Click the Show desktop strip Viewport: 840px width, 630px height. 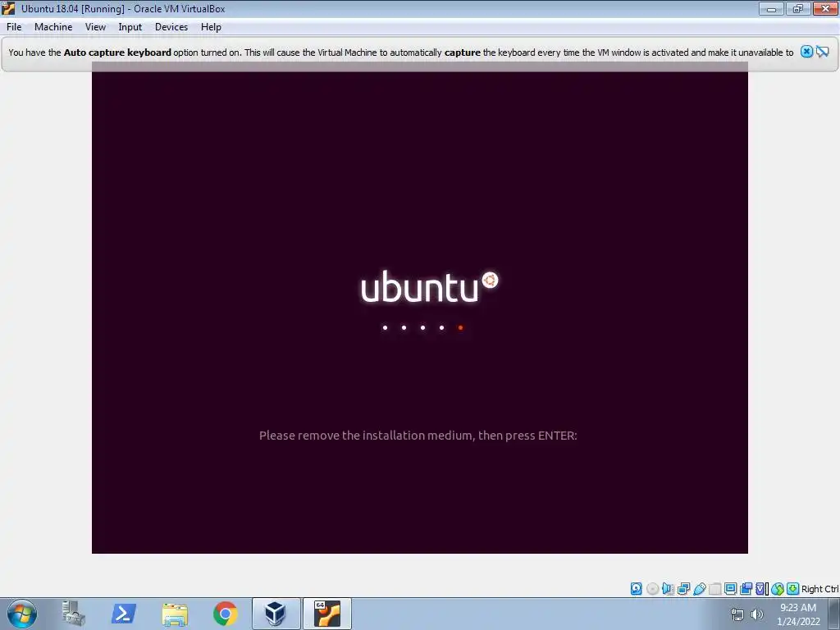(834, 614)
